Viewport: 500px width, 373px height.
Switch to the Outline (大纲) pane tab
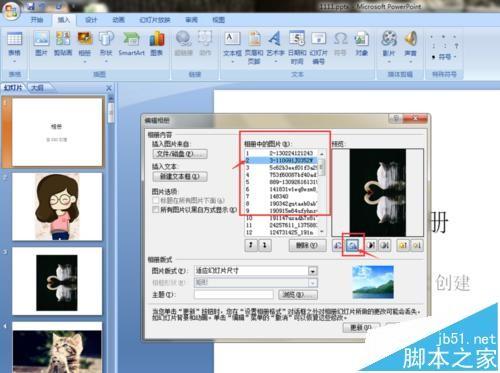(37, 88)
